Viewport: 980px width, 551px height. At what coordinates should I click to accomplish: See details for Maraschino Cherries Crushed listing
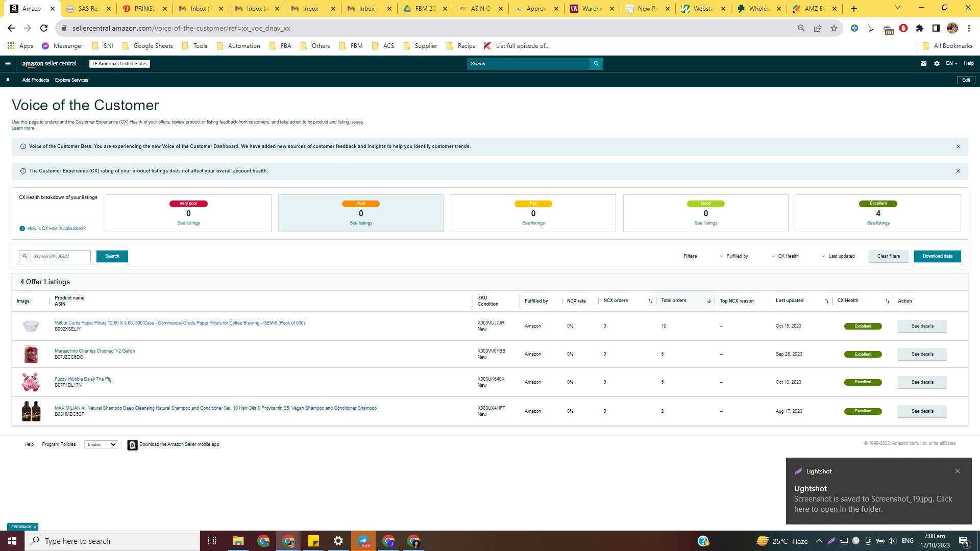[922, 355]
